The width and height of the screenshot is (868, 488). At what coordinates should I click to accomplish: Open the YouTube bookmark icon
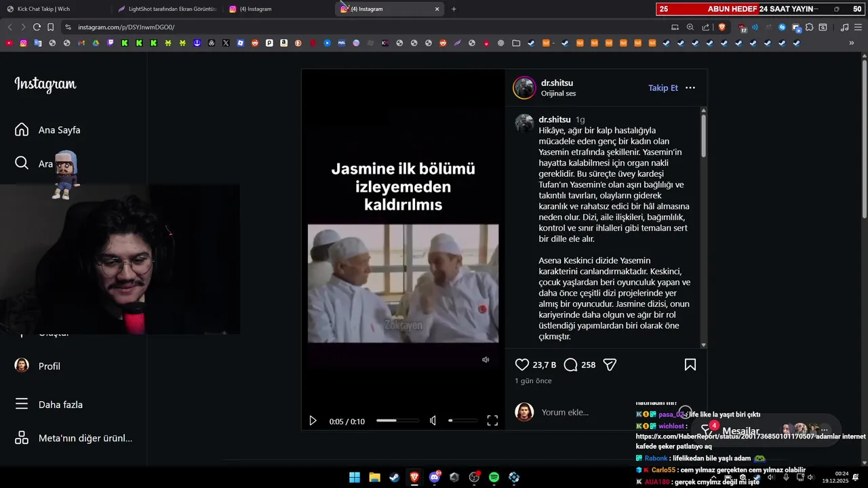pyautogui.click(x=9, y=43)
